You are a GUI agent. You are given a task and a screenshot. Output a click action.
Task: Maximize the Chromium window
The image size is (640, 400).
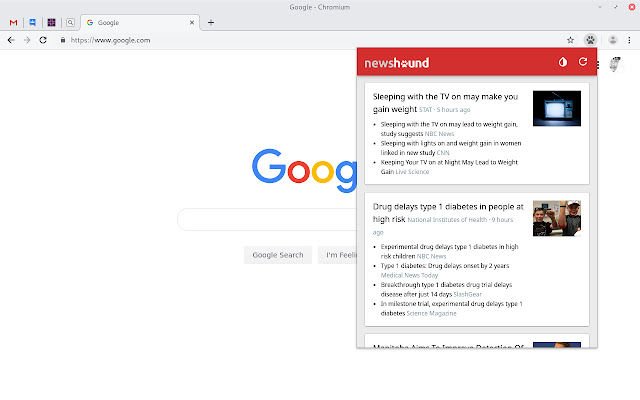coord(616,7)
